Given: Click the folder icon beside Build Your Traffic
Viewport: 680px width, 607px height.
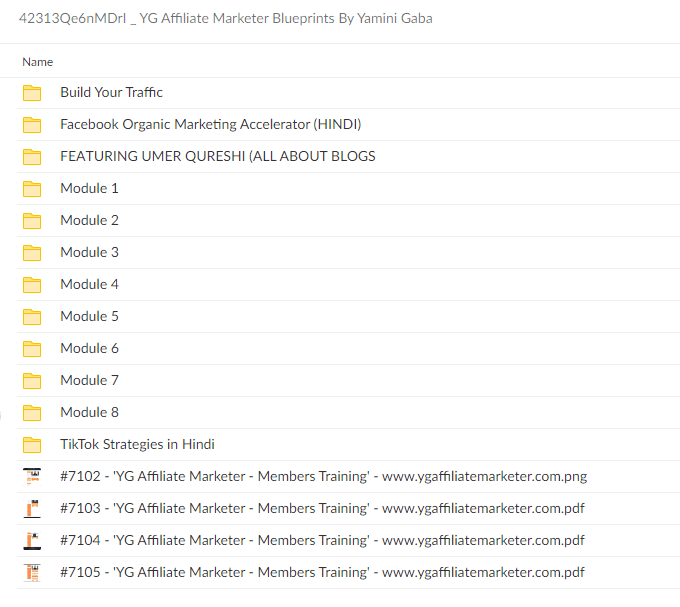Looking at the screenshot, I should pyautogui.click(x=32, y=93).
